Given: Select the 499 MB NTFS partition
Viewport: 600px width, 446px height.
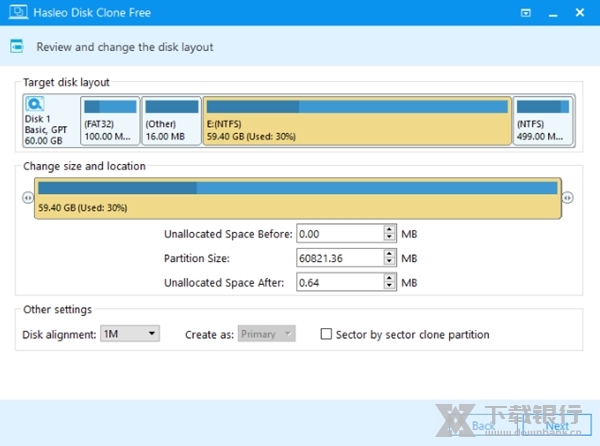Looking at the screenshot, I should tap(543, 121).
